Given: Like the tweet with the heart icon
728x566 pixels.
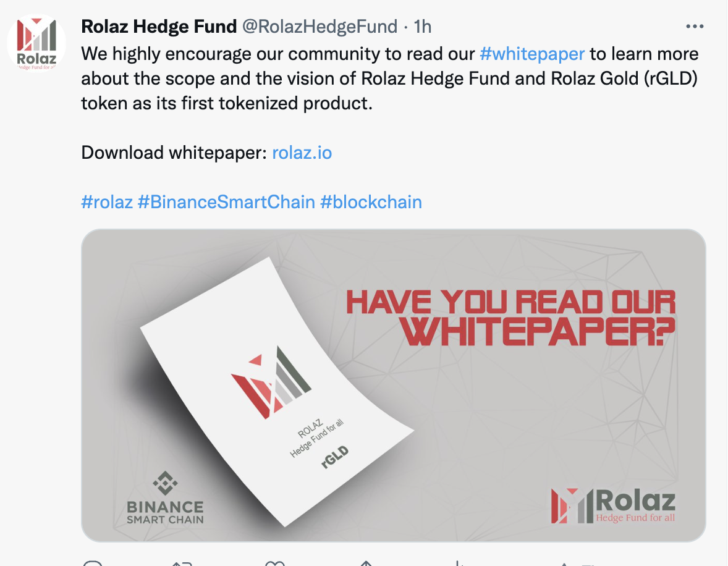Looking at the screenshot, I should click(x=274, y=563).
